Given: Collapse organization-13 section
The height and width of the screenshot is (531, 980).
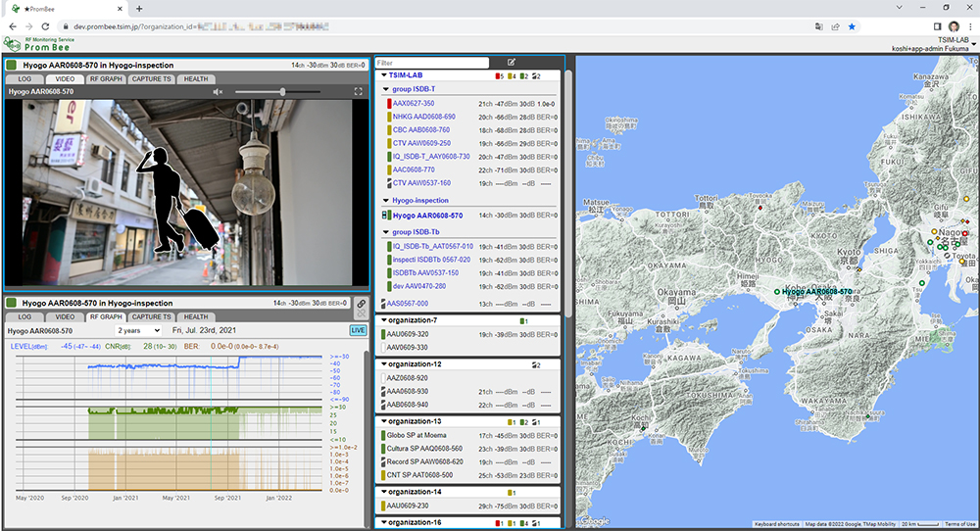Looking at the screenshot, I should [384, 421].
